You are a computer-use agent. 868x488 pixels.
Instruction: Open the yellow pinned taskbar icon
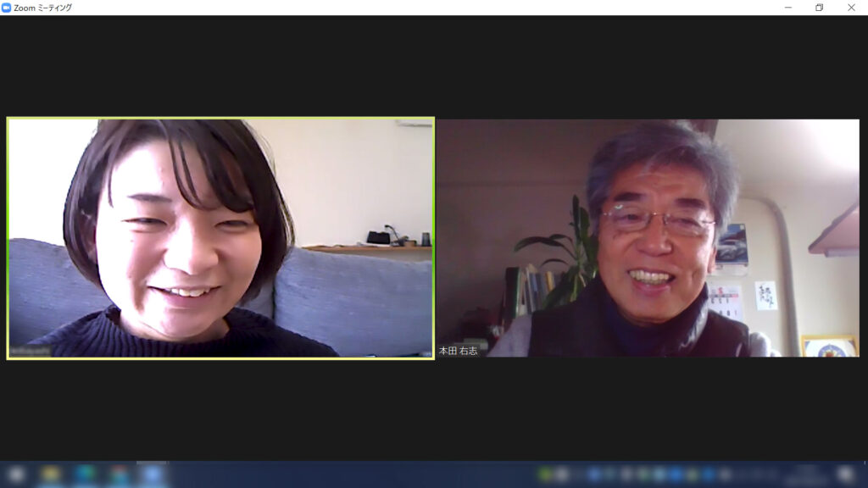[51, 474]
